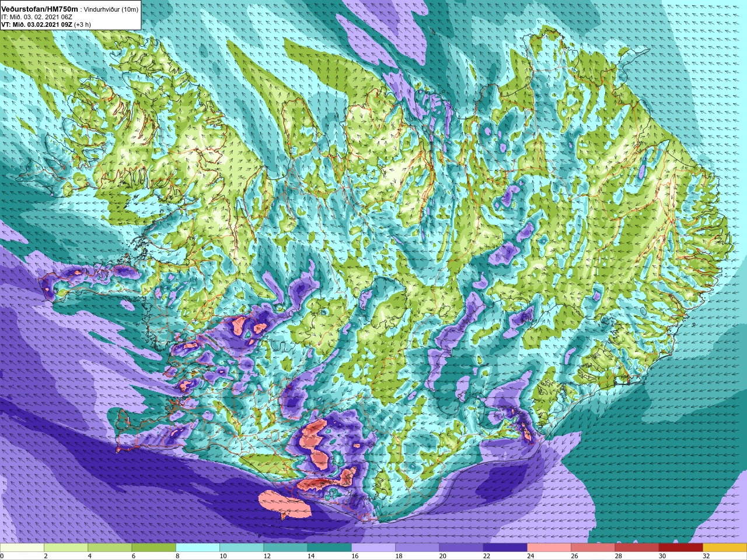Click the dark teal 14–16 legend swatch

coord(330,548)
